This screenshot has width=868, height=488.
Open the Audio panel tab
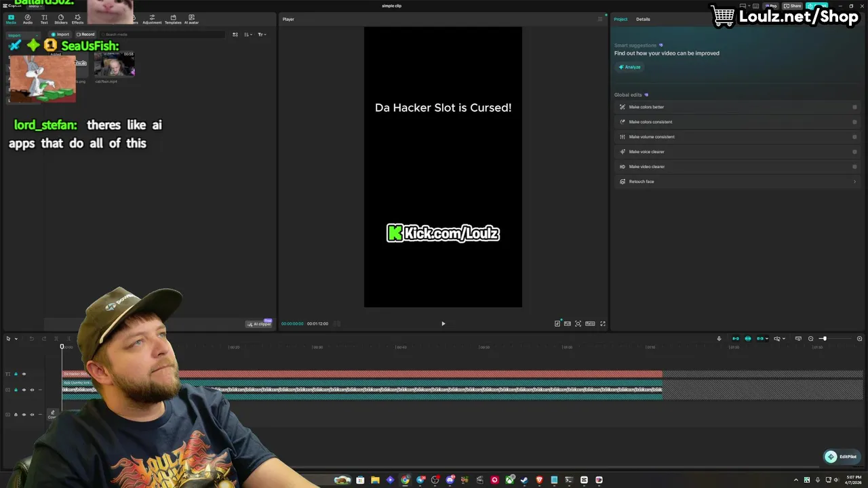point(28,19)
